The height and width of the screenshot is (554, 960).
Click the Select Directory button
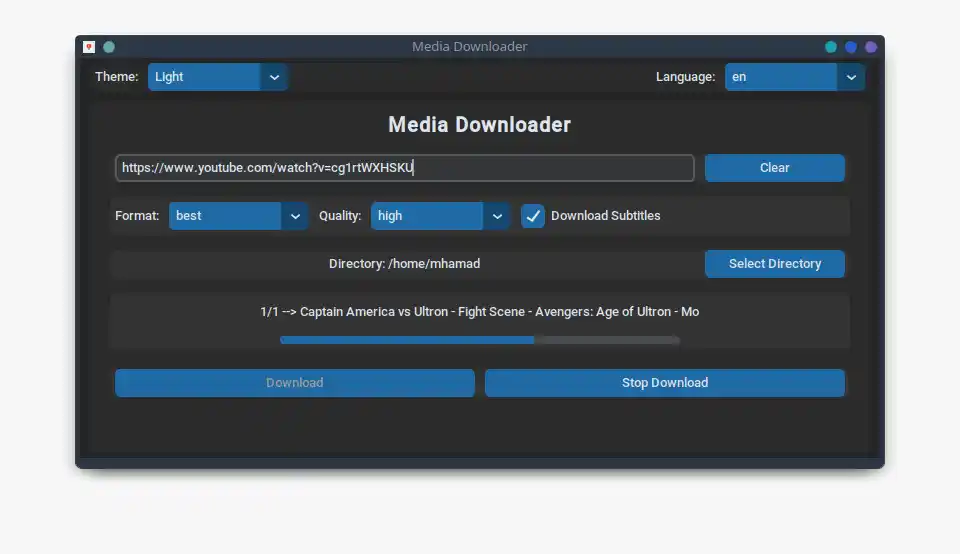(x=774, y=264)
